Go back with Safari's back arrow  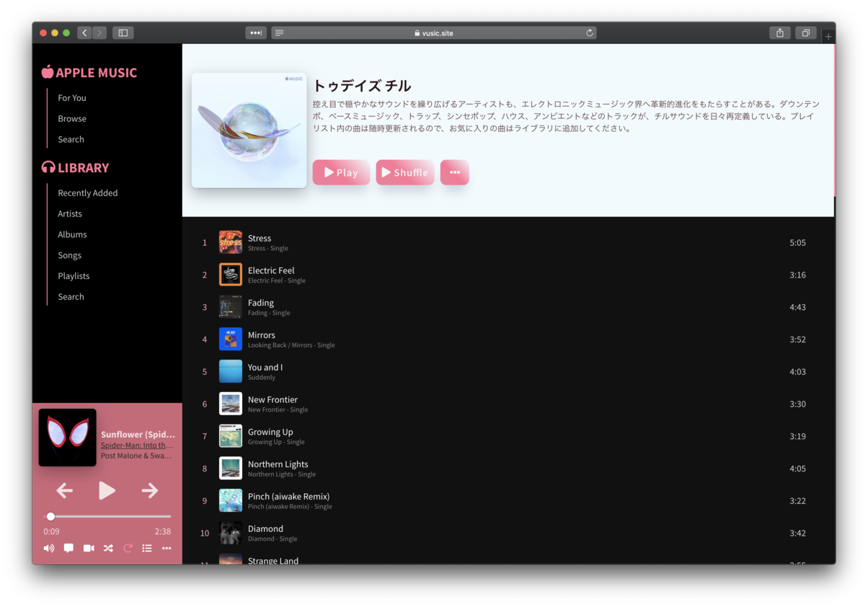84,32
